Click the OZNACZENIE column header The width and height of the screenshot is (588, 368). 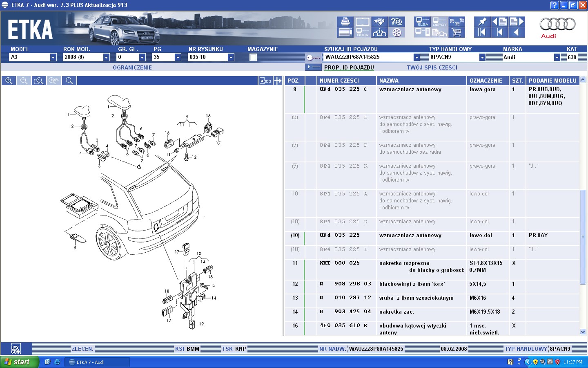coord(488,81)
